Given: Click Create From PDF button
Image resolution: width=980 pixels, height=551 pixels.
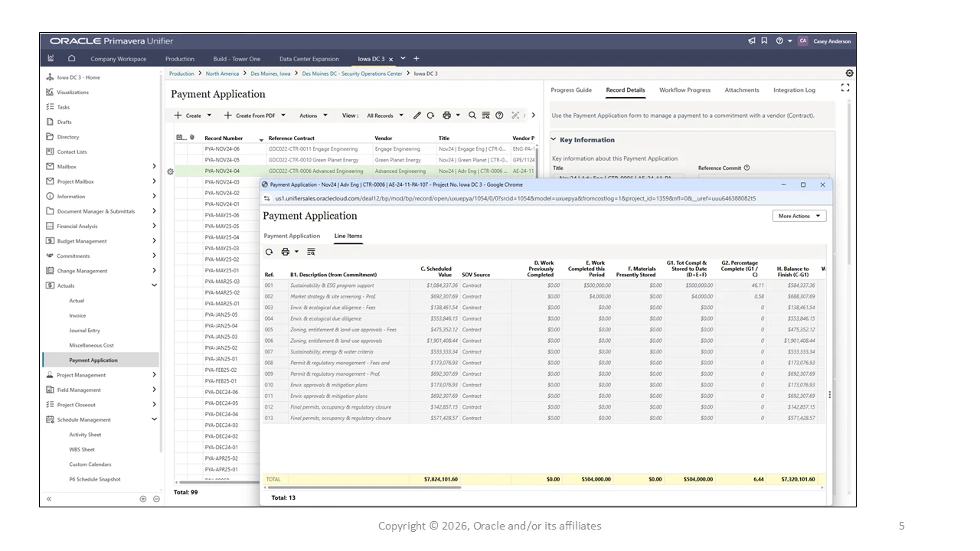Looking at the screenshot, I should [250, 116].
